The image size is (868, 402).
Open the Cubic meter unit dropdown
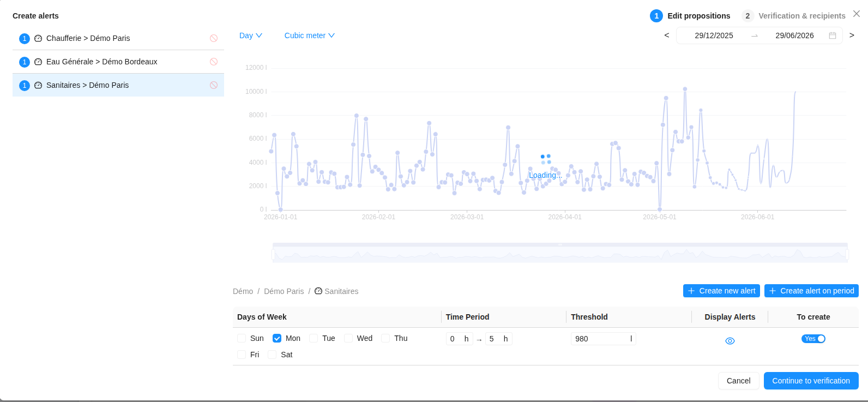tap(310, 35)
